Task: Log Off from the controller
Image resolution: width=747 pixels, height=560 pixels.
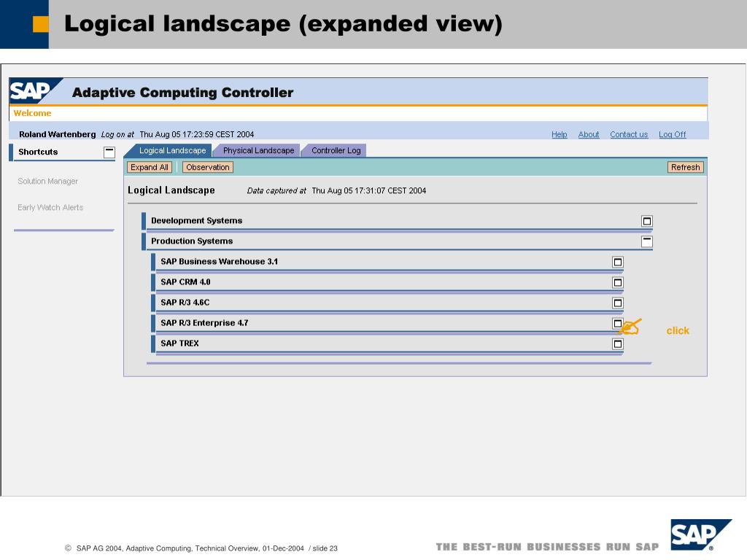Action: click(672, 134)
